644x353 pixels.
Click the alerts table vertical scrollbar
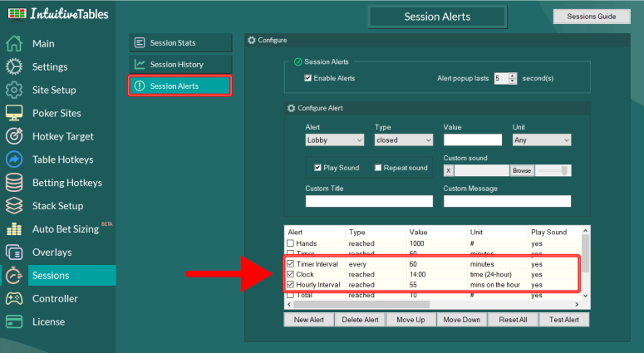[x=586, y=252]
